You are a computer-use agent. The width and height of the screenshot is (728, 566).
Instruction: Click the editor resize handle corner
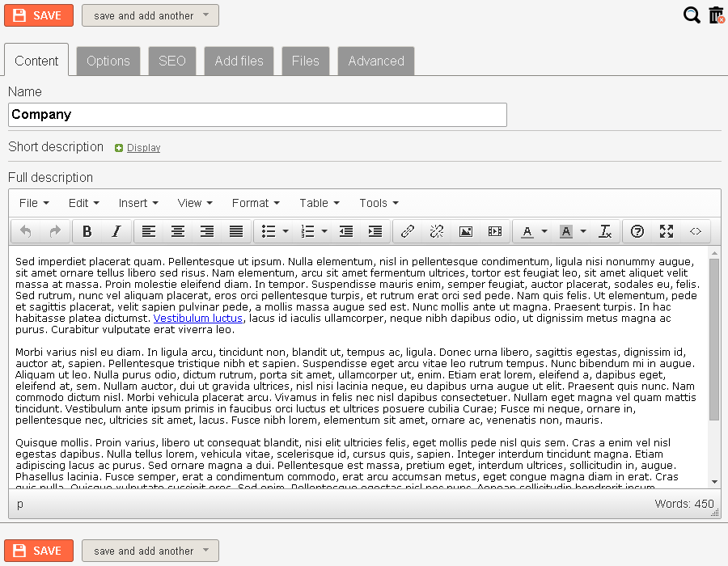(x=716, y=513)
